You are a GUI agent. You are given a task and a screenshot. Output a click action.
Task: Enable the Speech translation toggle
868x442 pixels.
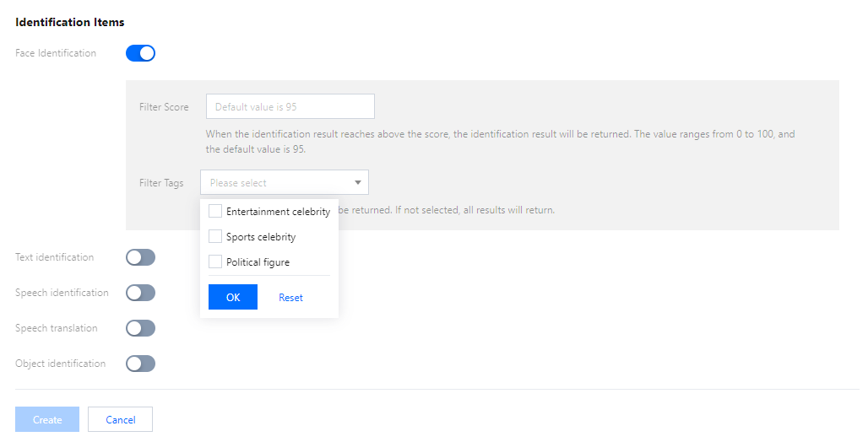tap(141, 328)
